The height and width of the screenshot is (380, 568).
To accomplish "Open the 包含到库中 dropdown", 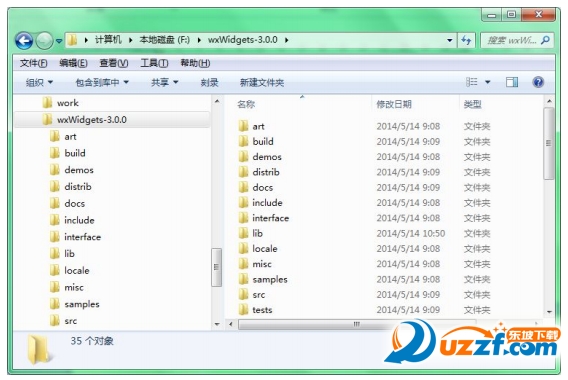I will 102,83.
